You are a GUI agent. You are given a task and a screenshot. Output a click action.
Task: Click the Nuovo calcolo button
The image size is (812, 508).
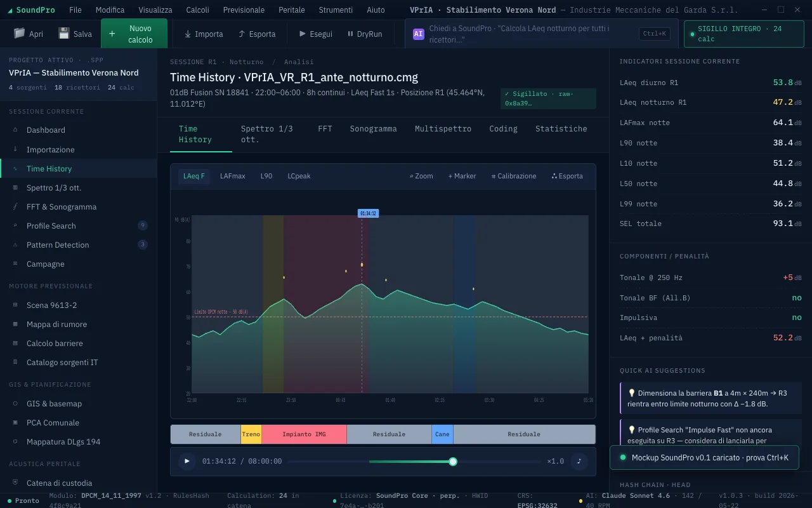pos(134,34)
